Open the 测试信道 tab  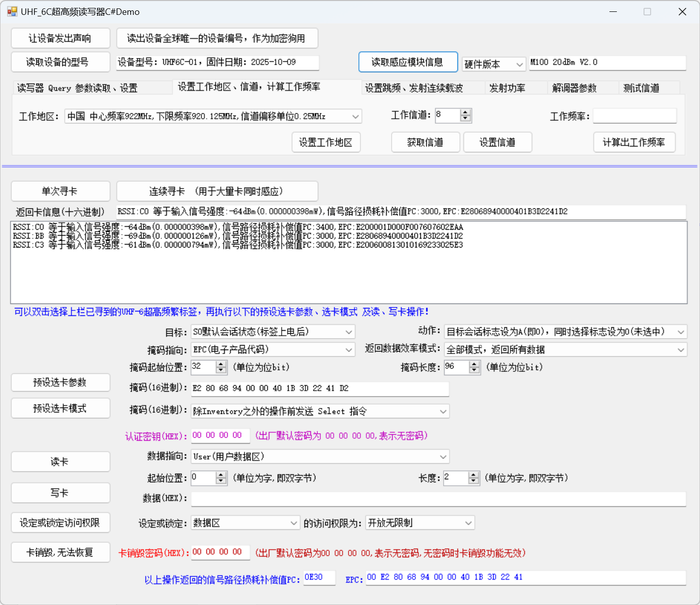pos(641,88)
